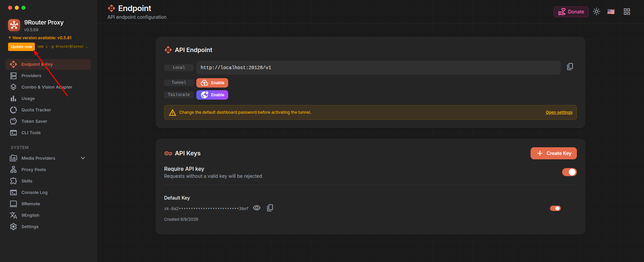Open the grid layout icon in header

[627, 12]
